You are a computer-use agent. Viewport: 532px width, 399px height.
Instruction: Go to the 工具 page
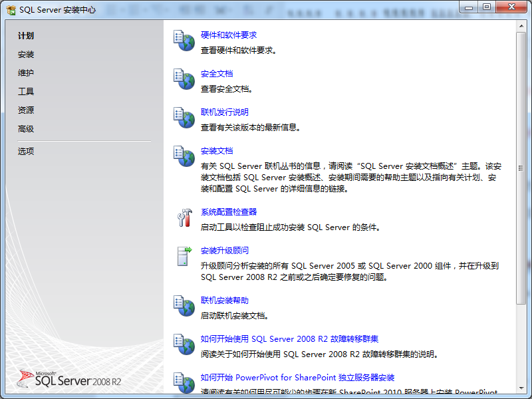(26, 91)
